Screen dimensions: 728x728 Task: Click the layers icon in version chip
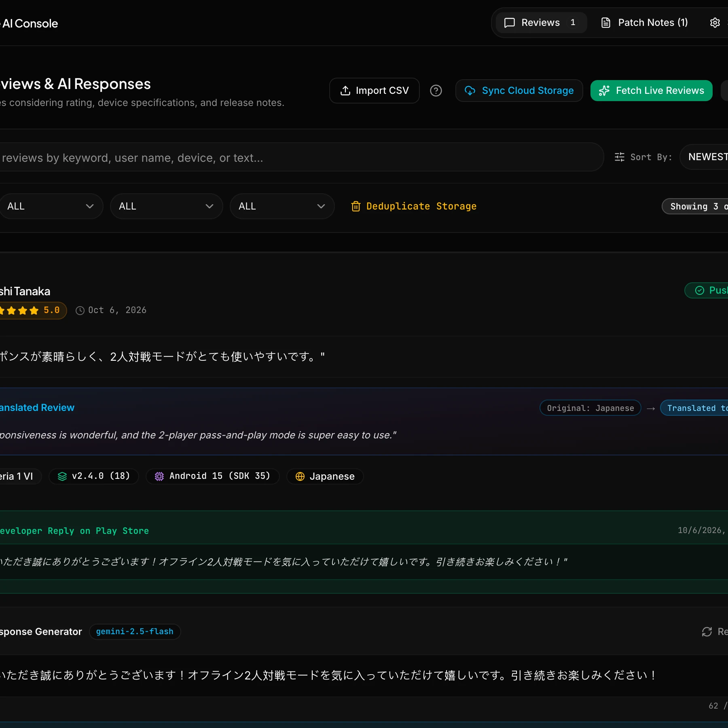pyautogui.click(x=62, y=476)
